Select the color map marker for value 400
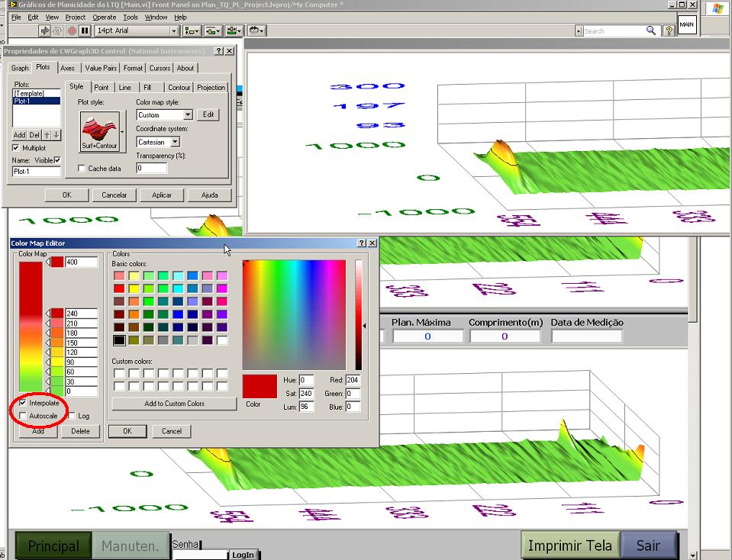 coord(47,262)
